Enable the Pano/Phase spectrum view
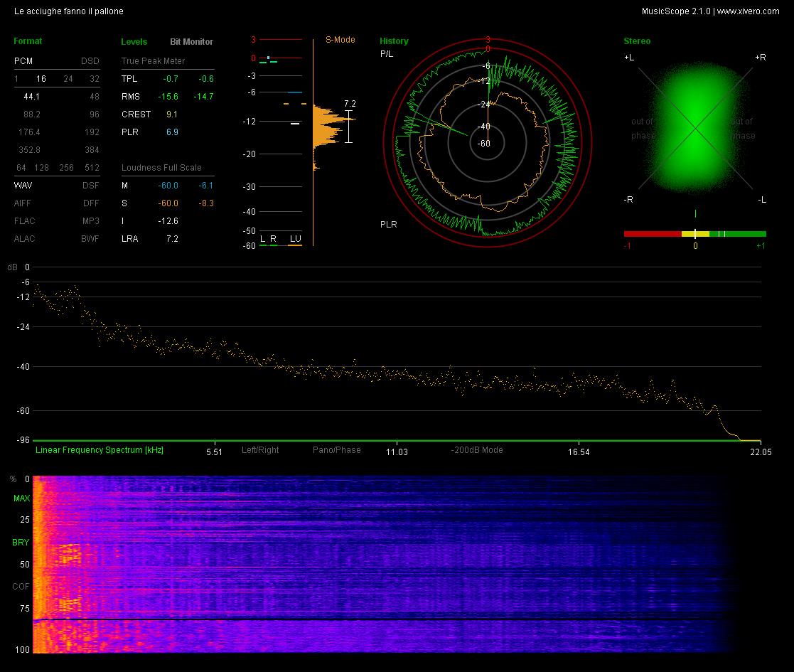The image size is (794, 672). tap(337, 449)
